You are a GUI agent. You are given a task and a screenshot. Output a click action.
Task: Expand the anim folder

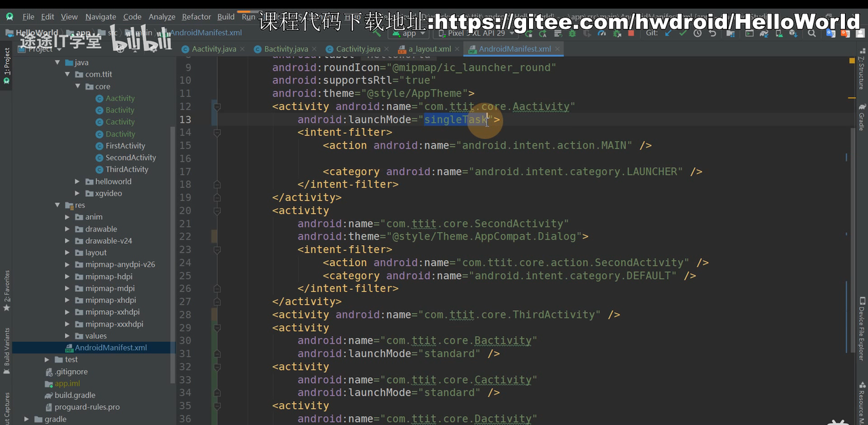[x=68, y=217]
